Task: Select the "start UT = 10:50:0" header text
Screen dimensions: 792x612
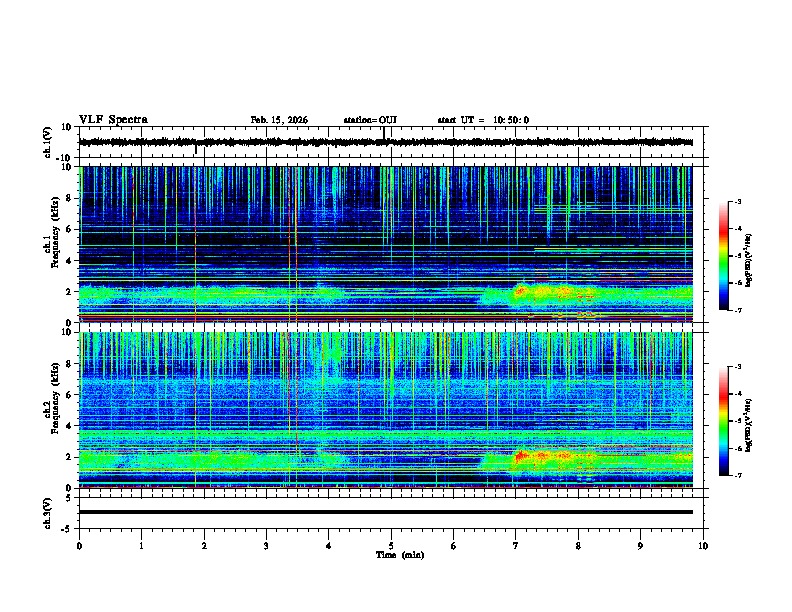Action: [483, 120]
